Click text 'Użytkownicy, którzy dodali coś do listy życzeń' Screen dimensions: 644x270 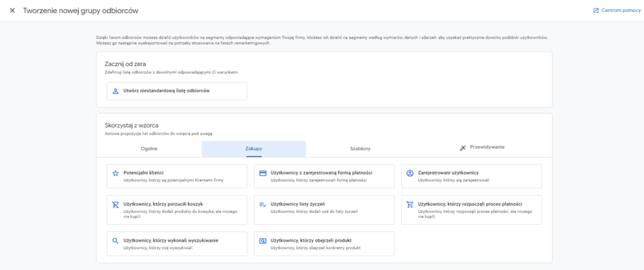pyautogui.click(x=314, y=212)
